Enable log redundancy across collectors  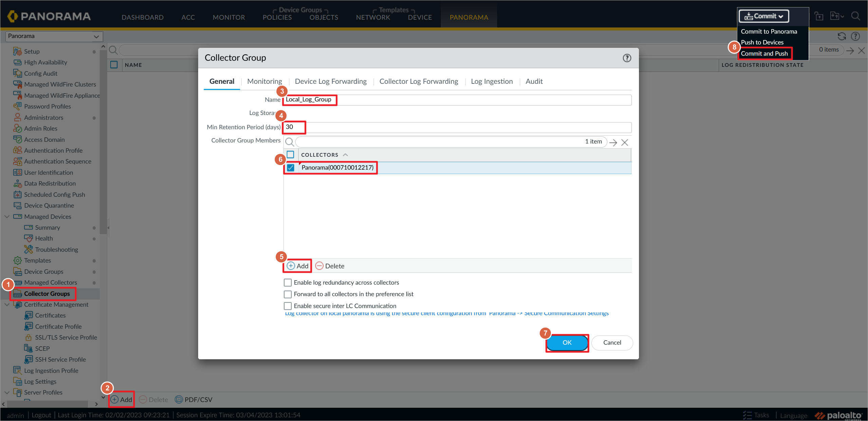tap(288, 283)
